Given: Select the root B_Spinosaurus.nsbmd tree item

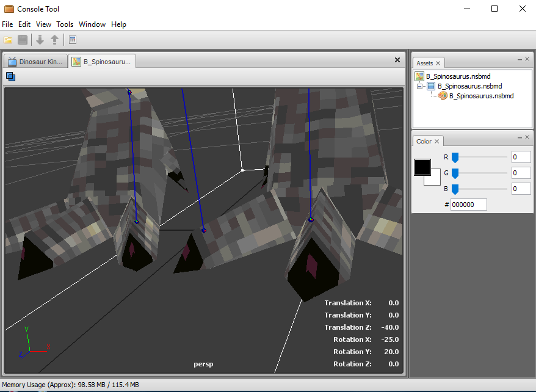Looking at the screenshot, I should coord(458,76).
